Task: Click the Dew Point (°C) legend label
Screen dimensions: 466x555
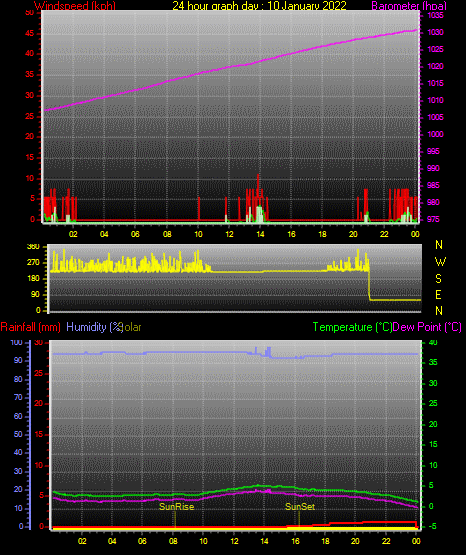Action: coord(427,327)
